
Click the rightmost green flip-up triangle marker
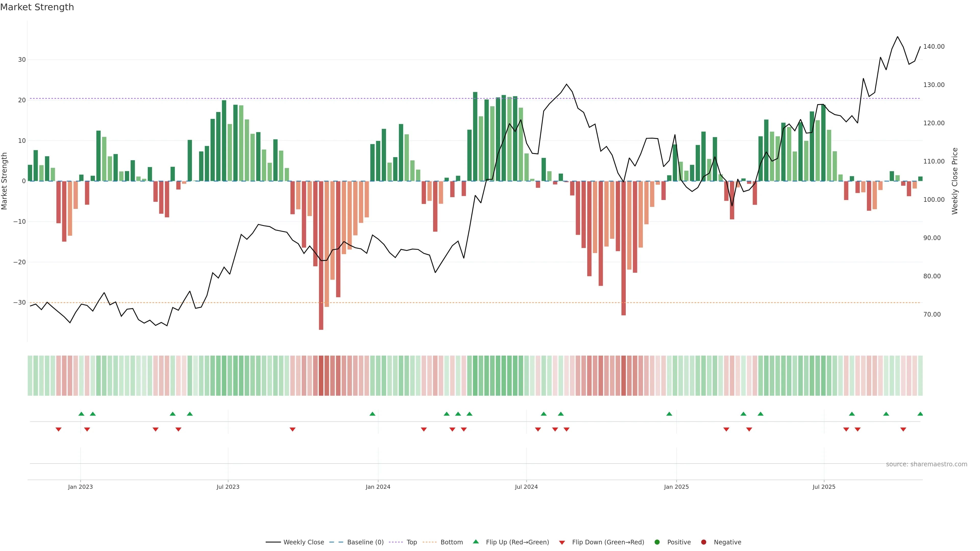[x=920, y=414]
